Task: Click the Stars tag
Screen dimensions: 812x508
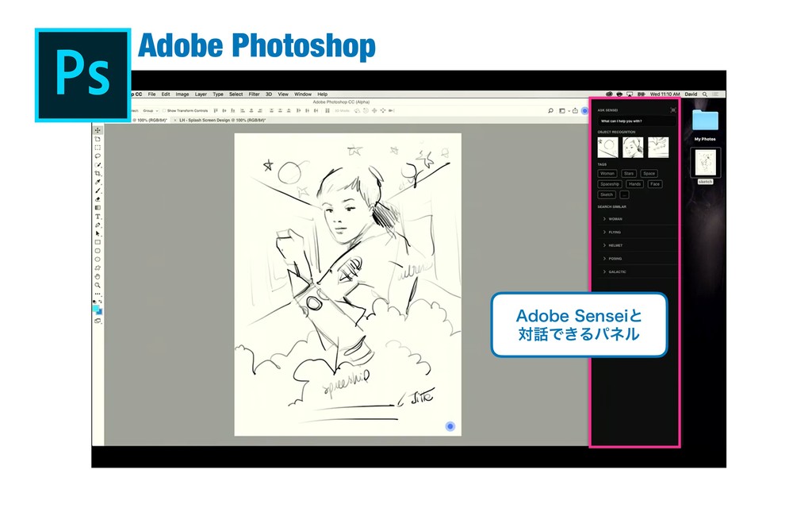Action: point(629,174)
